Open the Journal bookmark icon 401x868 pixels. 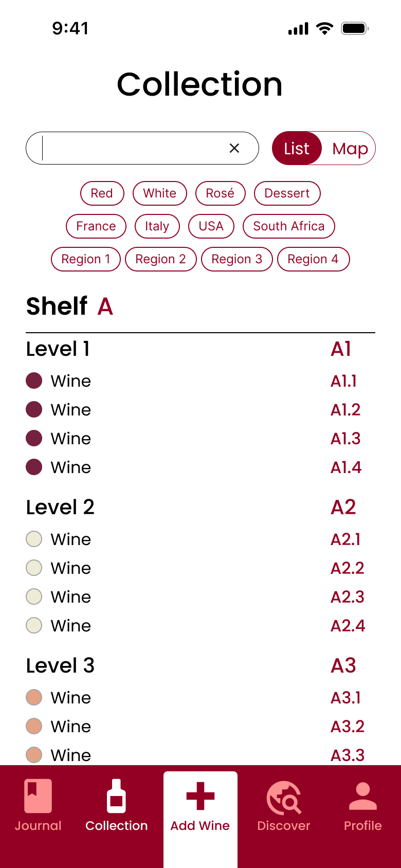click(x=38, y=796)
